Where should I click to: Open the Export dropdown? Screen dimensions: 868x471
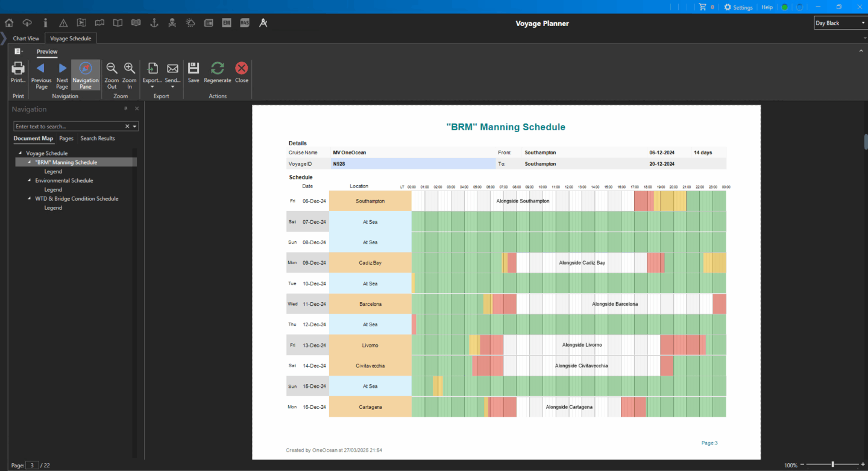click(152, 74)
